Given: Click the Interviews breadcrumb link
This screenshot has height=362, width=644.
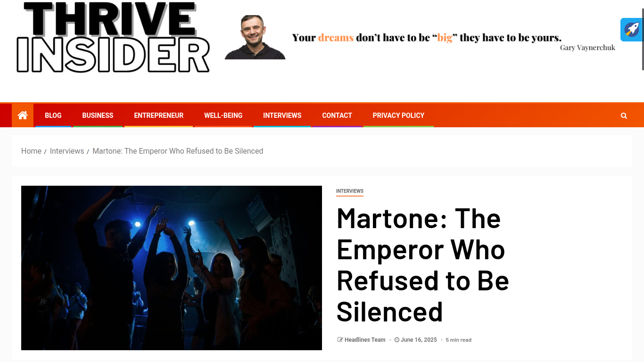Looking at the screenshot, I should tap(67, 151).
